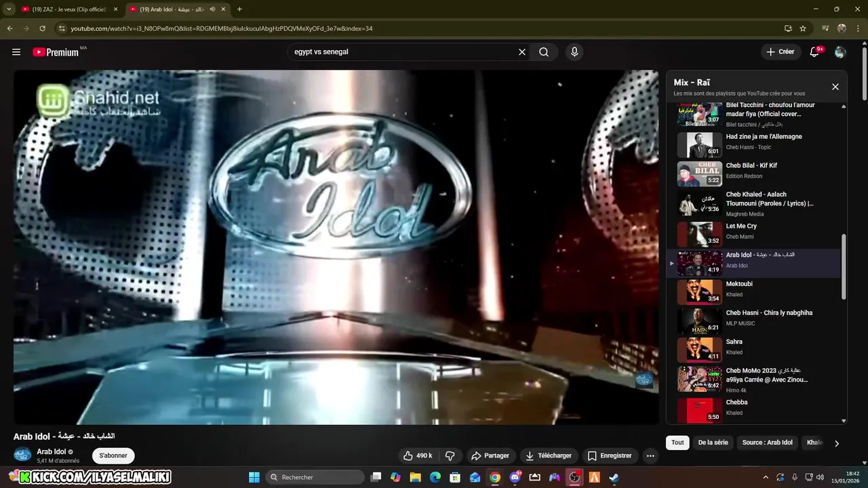The image size is (868, 488).
Task: Close the Arab Idol browser tab
Action: click(x=223, y=9)
